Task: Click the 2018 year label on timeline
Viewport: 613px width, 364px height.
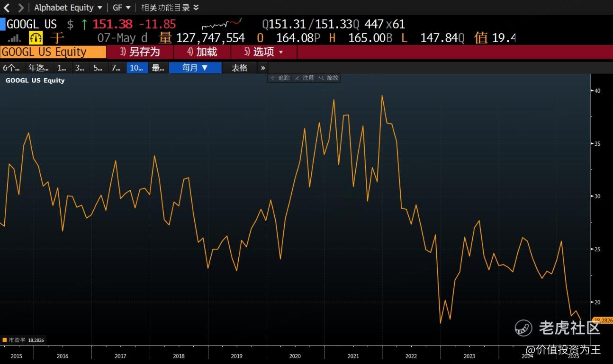Action: coord(179,356)
